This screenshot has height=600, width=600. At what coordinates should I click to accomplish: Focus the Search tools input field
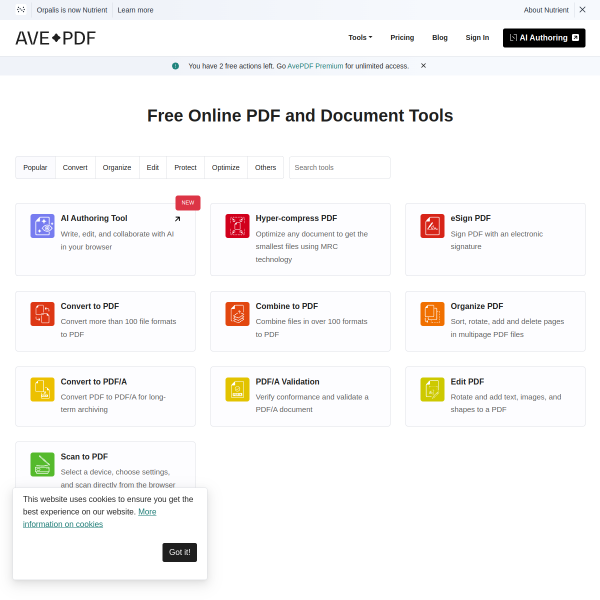point(340,167)
